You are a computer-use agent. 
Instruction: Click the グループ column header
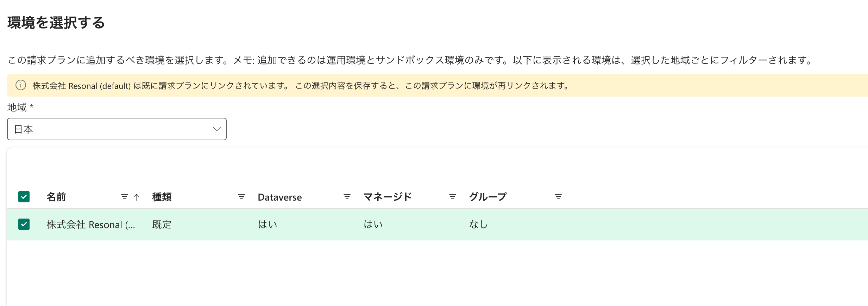pos(488,197)
